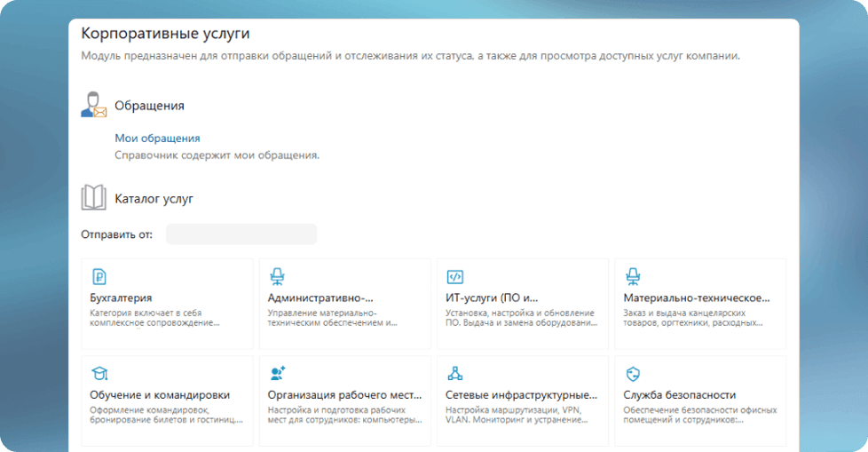The height and width of the screenshot is (452, 868).
Task: Click the graduation cap icon for Обучение
Action: (x=99, y=373)
